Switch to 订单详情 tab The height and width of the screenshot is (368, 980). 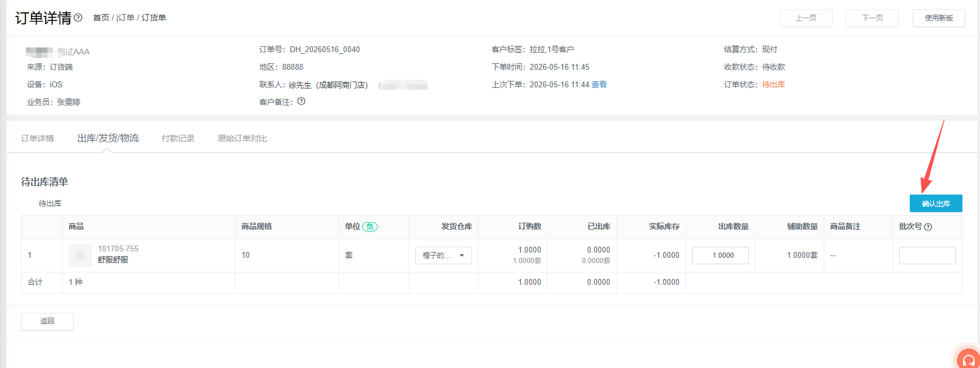pyautogui.click(x=37, y=138)
